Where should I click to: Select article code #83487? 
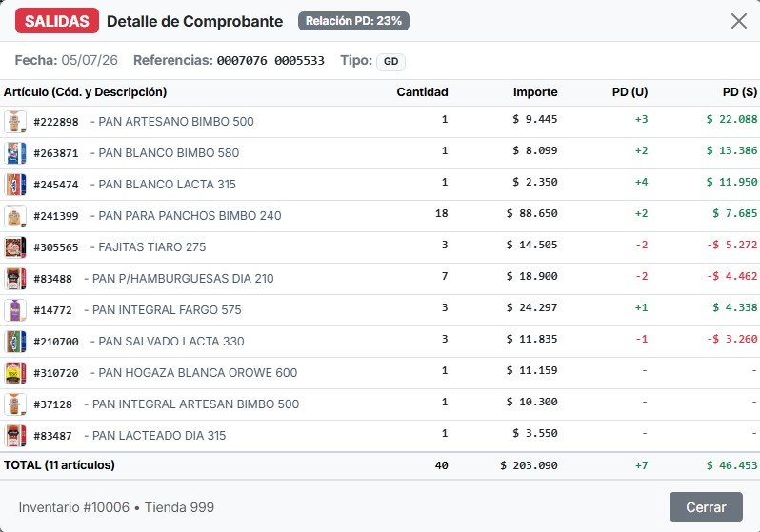tap(52, 436)
